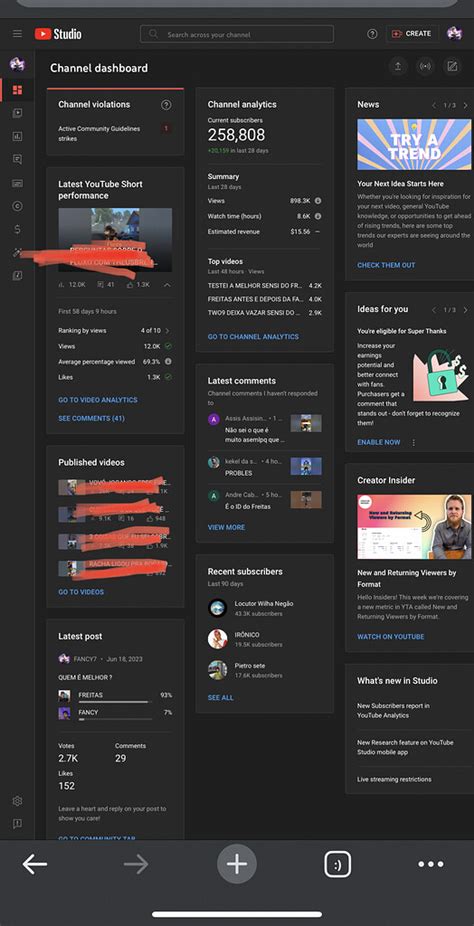Tap the browser back arrow
The image size is (474, 926).
(35, 865)
